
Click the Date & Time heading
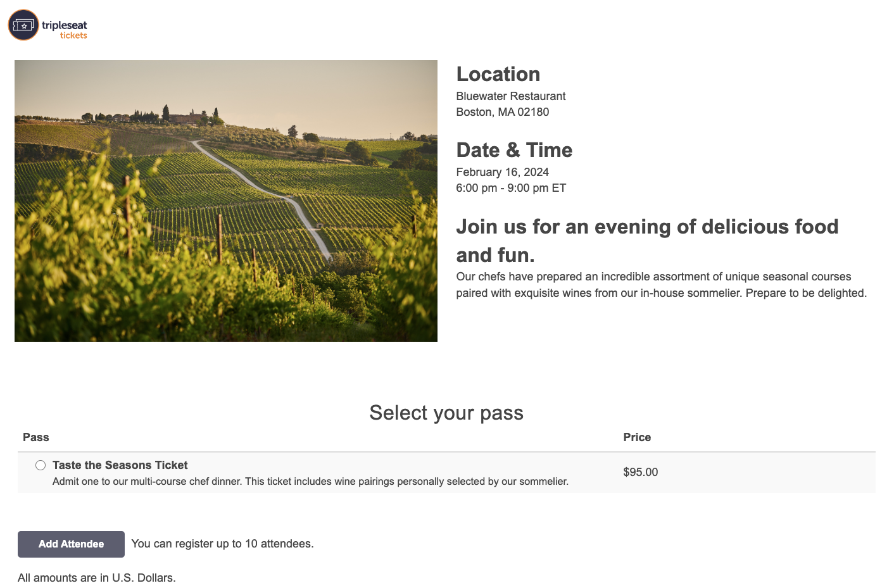[514, 150]
